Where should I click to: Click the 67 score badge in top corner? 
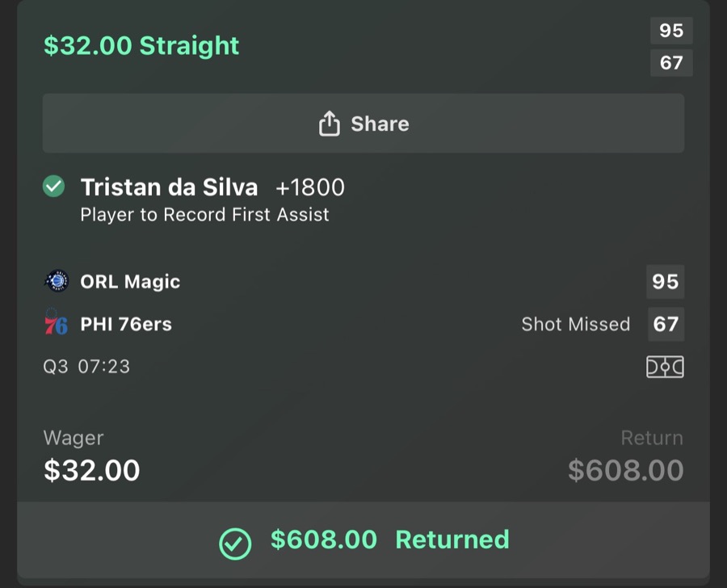pyautogui.click(x=671, y=63)
